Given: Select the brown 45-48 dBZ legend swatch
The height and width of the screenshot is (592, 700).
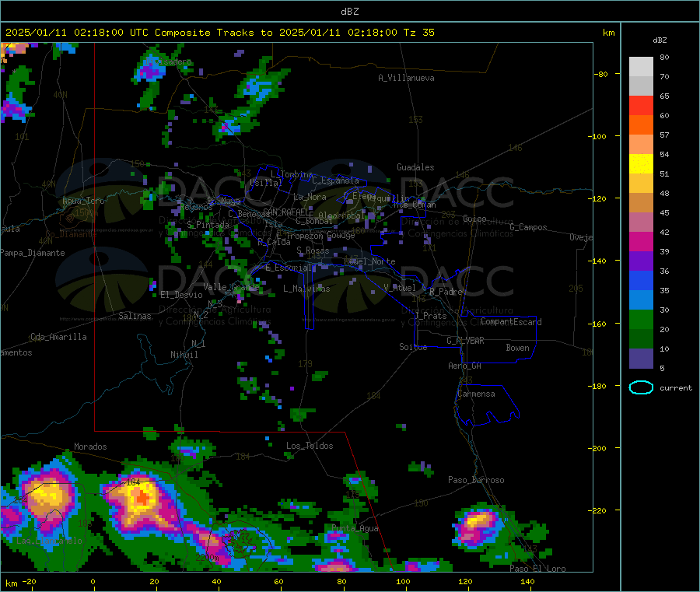Looking at the screenshot, I should (641, 203).
